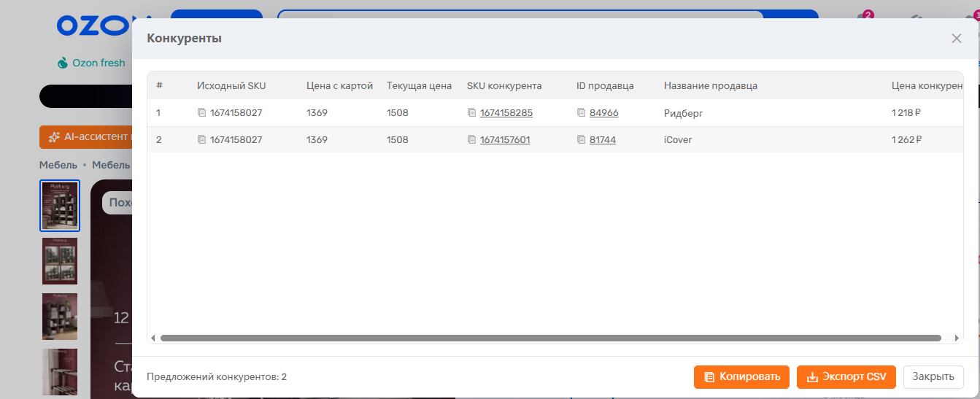Screen dimensions: 980x399
Task: Click the Исходный SKU column header
Action: click(x=231, y=85)
